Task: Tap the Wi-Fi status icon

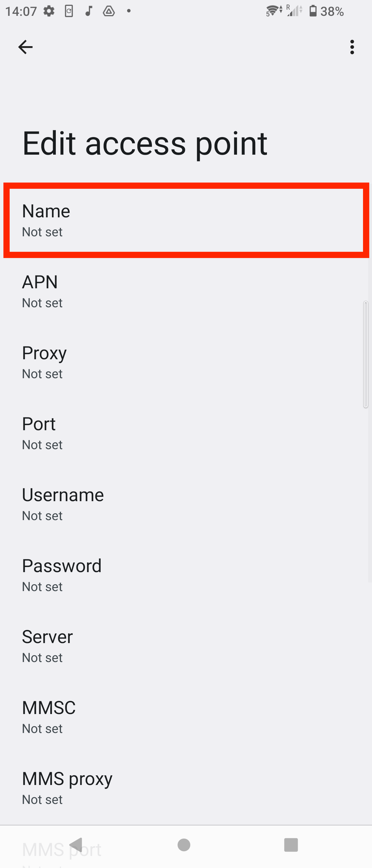Action: (x=272, y=11)
